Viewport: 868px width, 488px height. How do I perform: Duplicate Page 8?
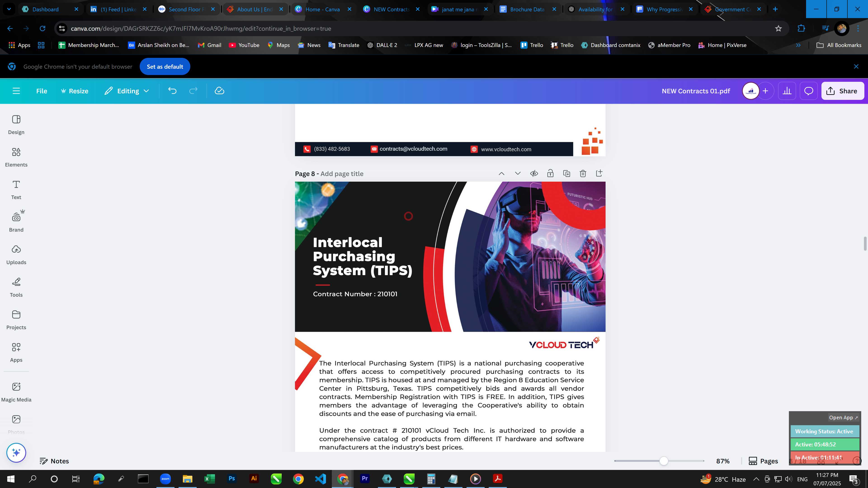click(x=567, y=174)
